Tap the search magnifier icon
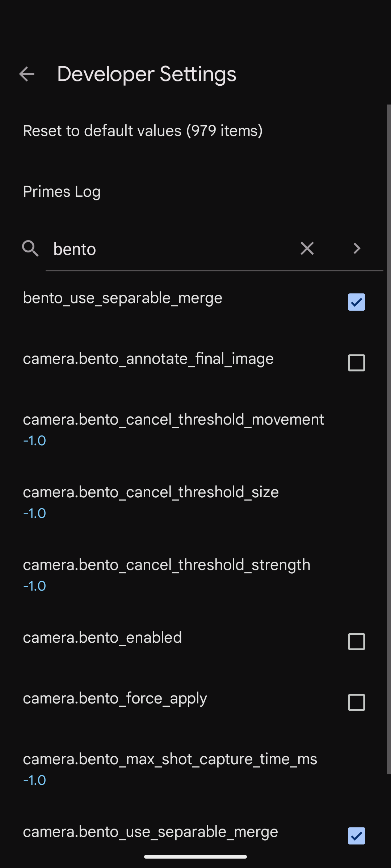 coord(30,248)
